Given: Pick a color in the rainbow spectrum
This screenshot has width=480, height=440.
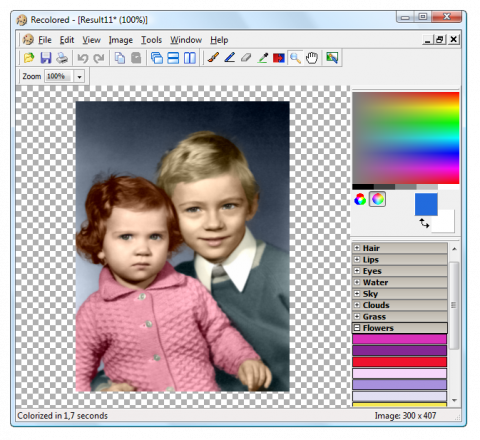Looking at the screenshot, I should [406, 138].
